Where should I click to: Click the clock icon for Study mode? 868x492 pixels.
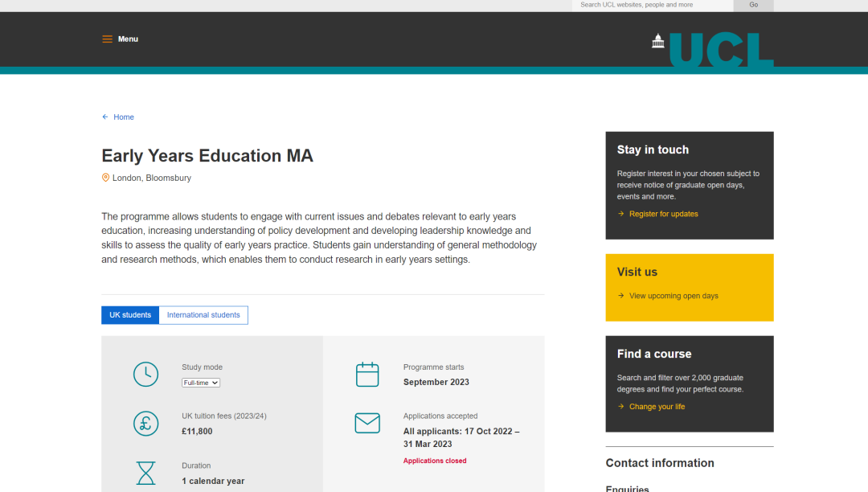pos(145,374)
